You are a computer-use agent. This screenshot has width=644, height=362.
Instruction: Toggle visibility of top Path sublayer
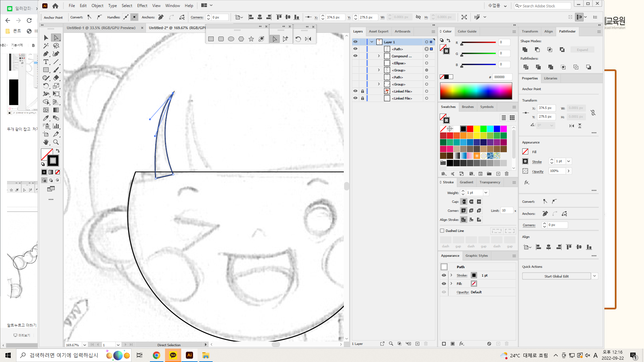[x=355, y=49]
